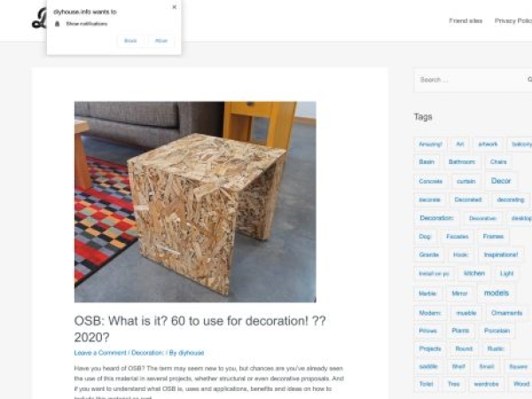Click the search magnifier icon

[x=528, y=80]
